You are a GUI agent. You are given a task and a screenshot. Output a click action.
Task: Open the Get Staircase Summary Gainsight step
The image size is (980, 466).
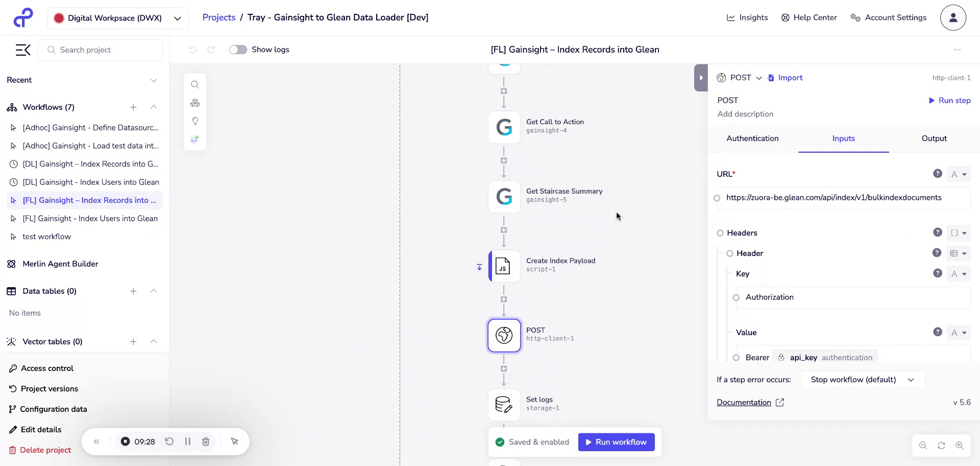point(504,196)
